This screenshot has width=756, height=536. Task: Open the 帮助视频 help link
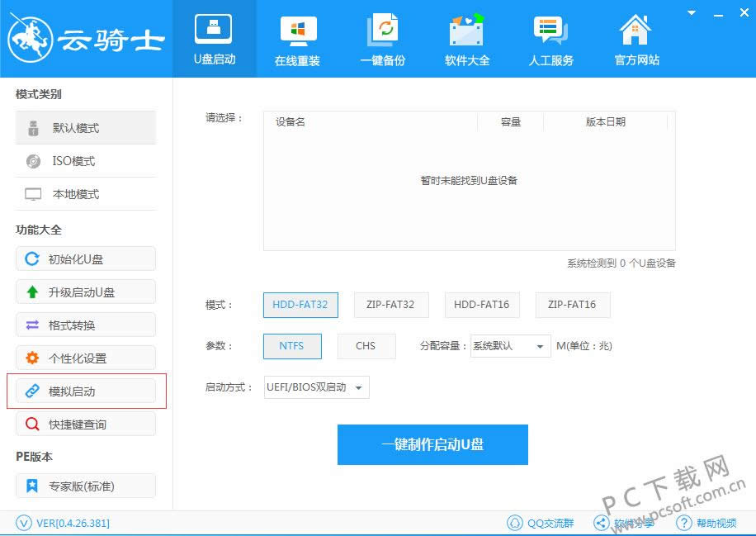click(x=706, y=523)
